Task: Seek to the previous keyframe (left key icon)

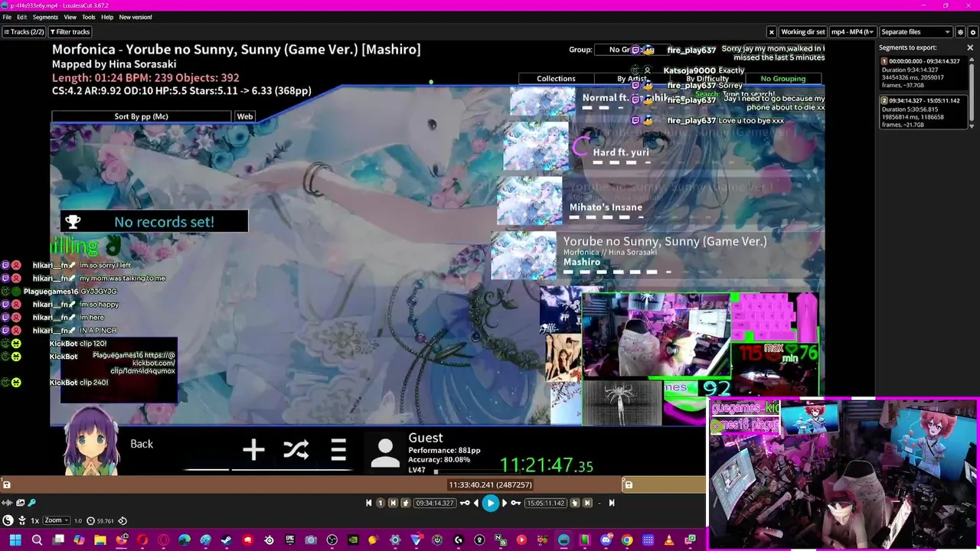Action: point(465,503)
